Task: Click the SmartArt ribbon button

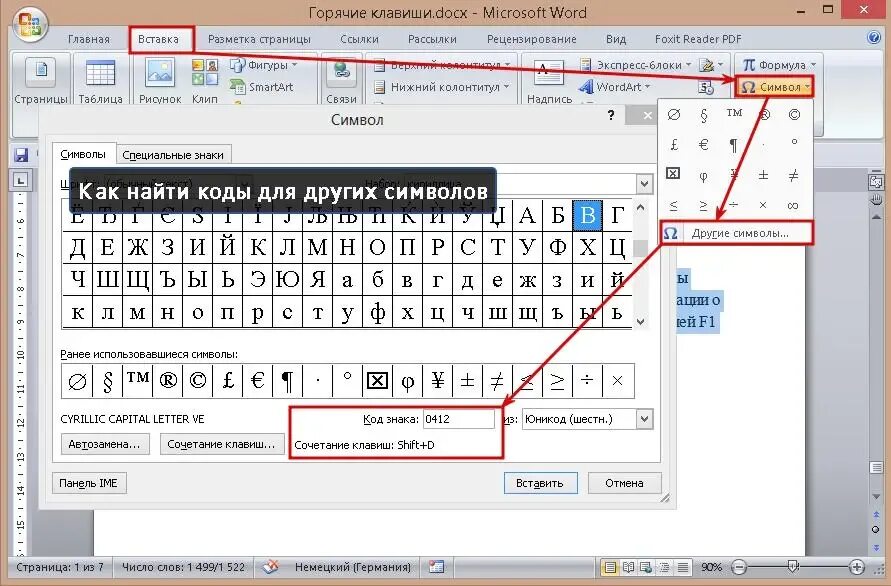Action: click(x=261, y=87)
